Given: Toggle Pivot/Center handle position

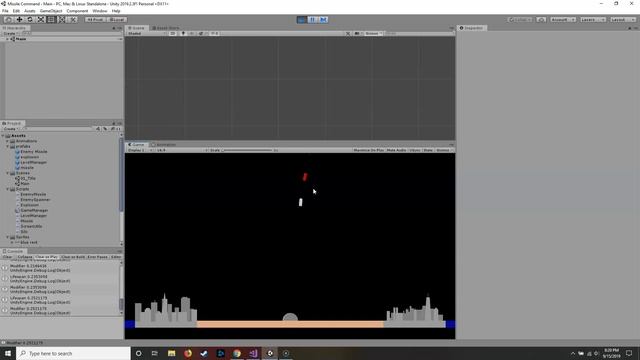Looking at the screenshot, I should [x=95, y=20].
